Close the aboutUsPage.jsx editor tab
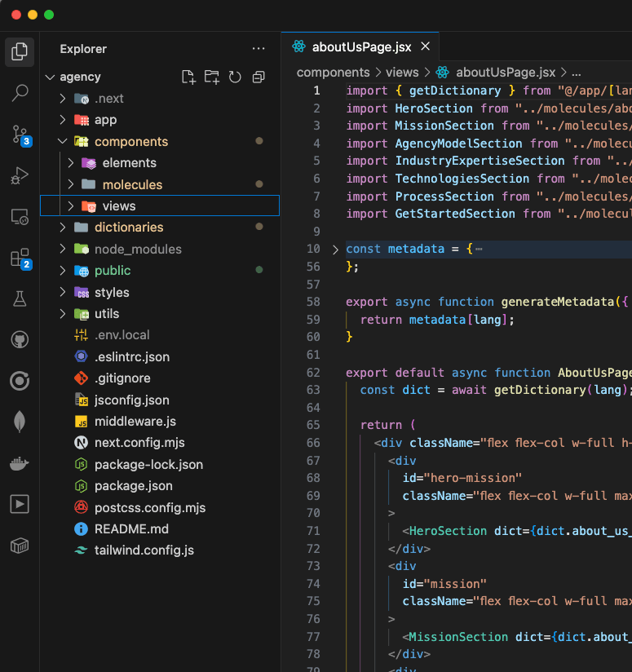Viewport: 632px width, 672px height. pyautogui.click(x=425, y=46)
